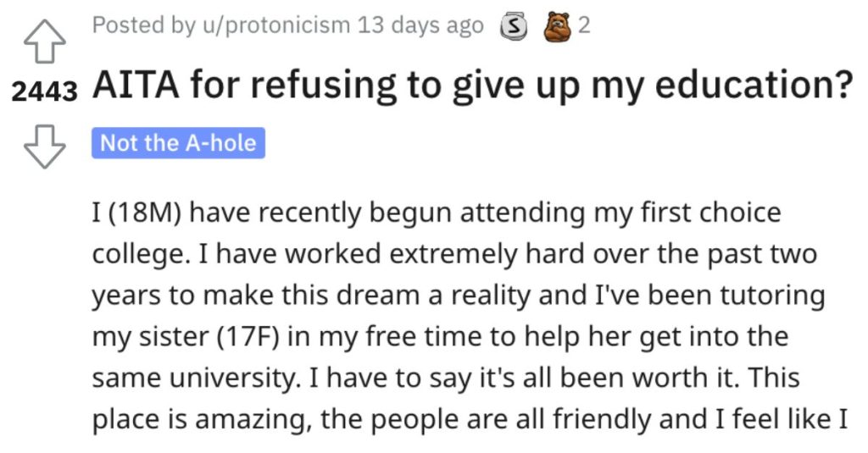868x453 pixels.
Task: Click the bear award icon
Action: (556, 26)
